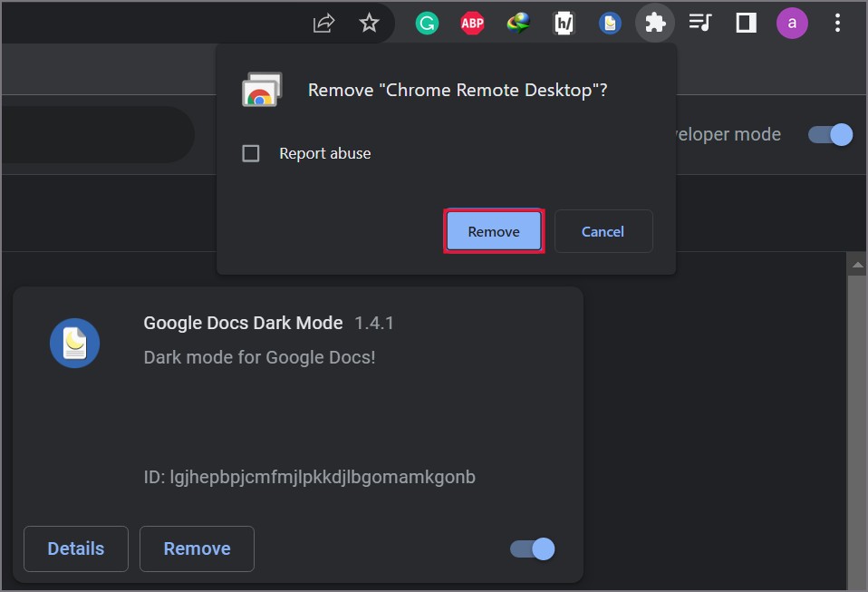Turn off Developer mode toggle
This screenshot has width=868, height=592.
(x=830, y=134)
